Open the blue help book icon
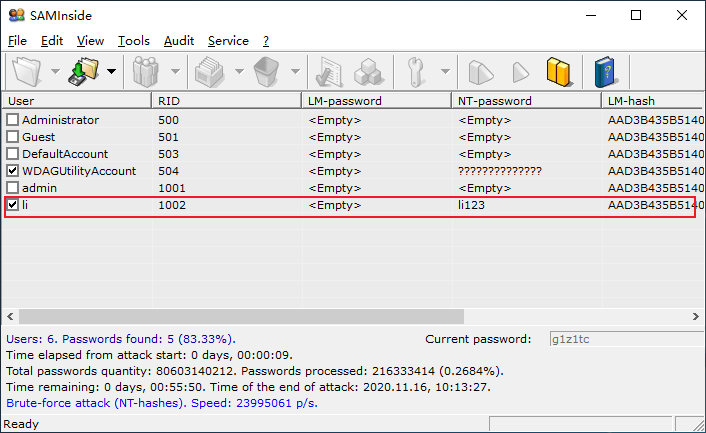The image size is (706, 433). tap(606, 71)
